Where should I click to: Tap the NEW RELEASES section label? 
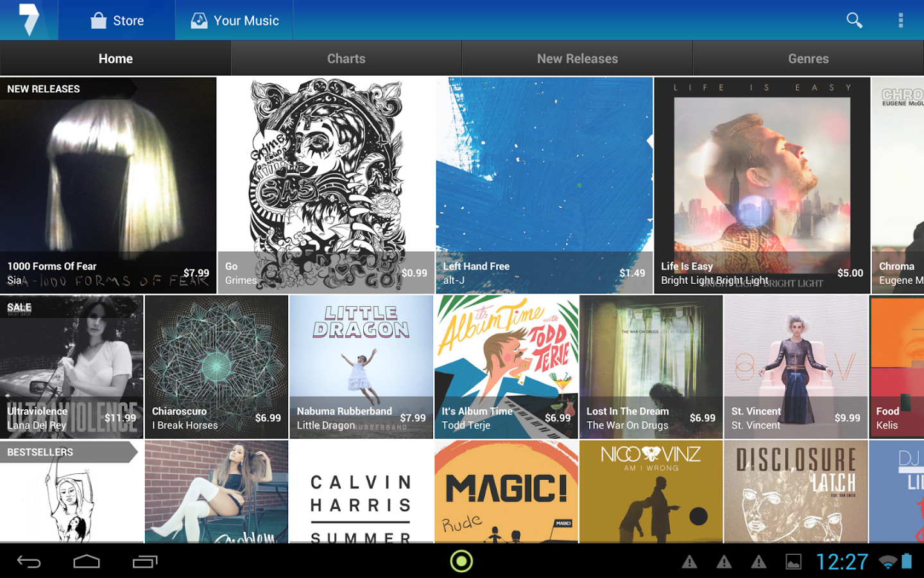tap(44, 89)
